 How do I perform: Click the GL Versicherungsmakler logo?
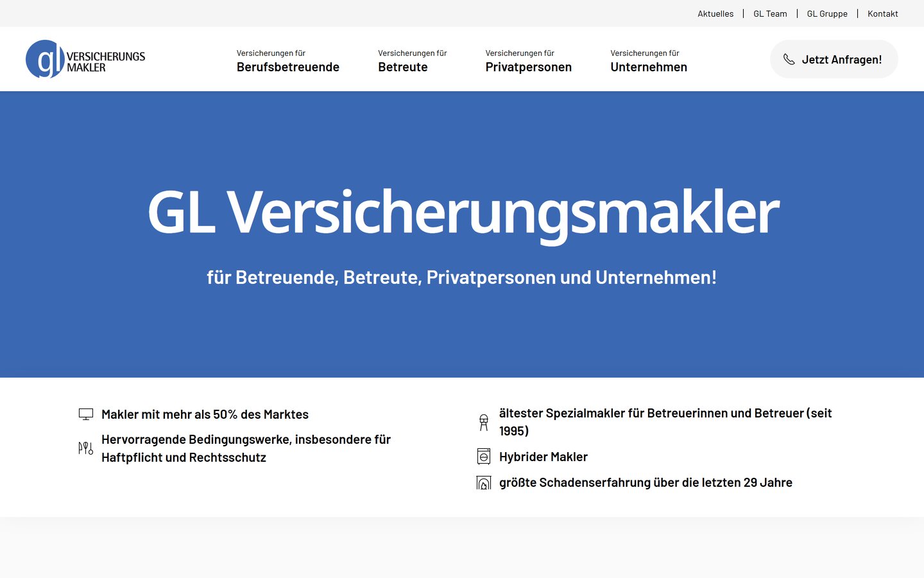coord(85,59)
